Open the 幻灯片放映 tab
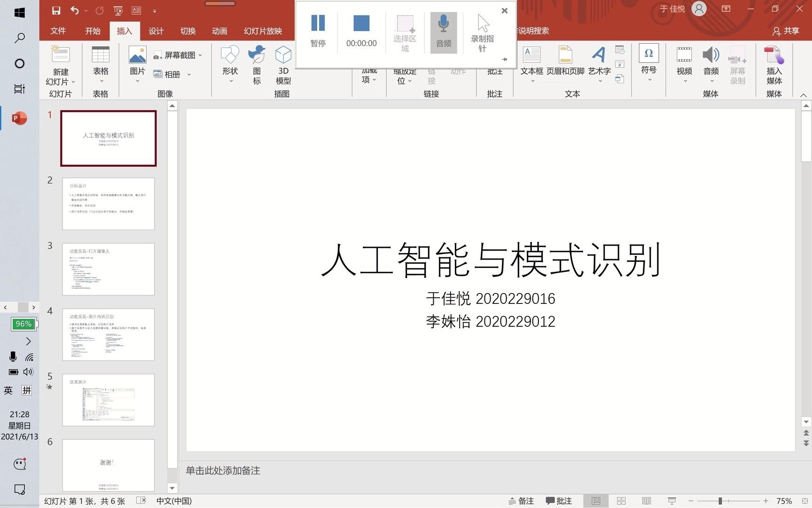The width and height of the screenshot is (812, 508). click(x=263, y=31)
